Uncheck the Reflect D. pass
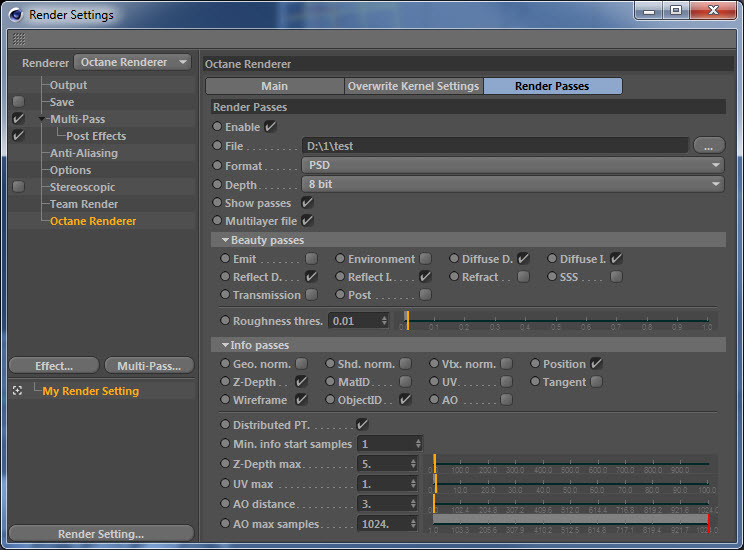Viewport: 744px width, 550px height. tap(311, 277)
